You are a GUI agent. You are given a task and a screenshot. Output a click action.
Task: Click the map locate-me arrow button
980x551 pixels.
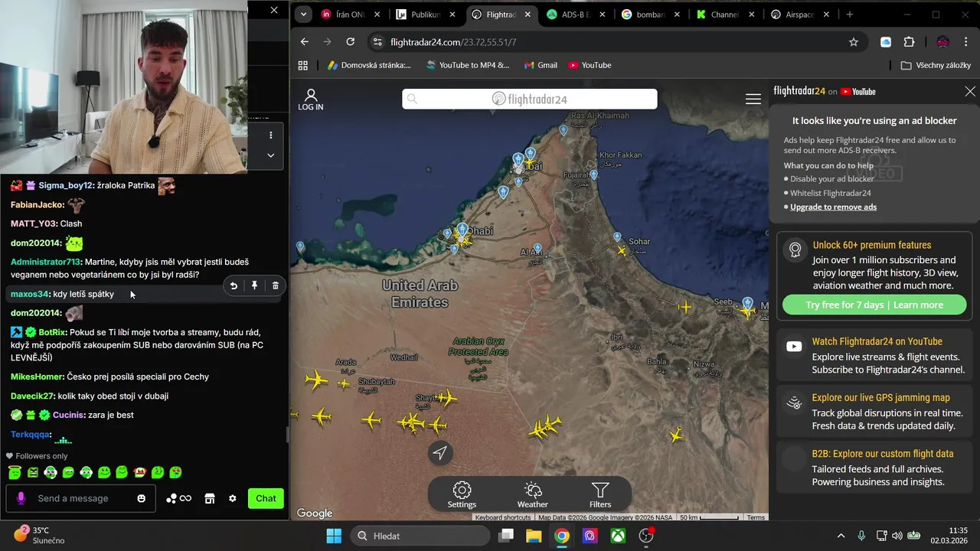pyautogui.click(x=439, y=453)
